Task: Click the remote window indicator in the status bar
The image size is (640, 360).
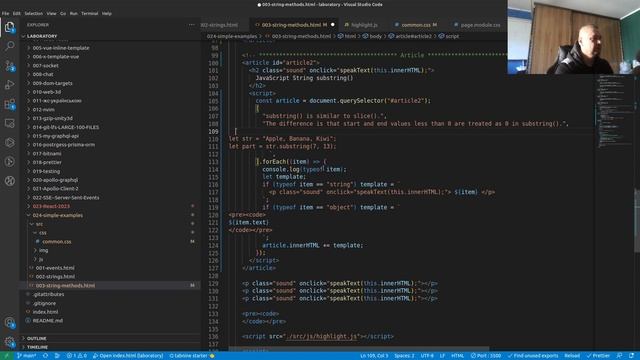Action: (6, 356)
